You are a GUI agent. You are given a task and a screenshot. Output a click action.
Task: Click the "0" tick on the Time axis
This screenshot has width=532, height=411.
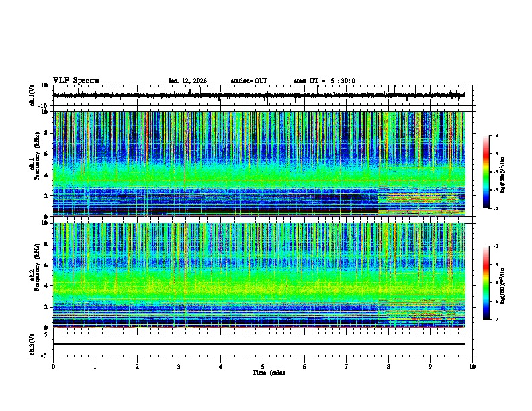pos(53,367)
